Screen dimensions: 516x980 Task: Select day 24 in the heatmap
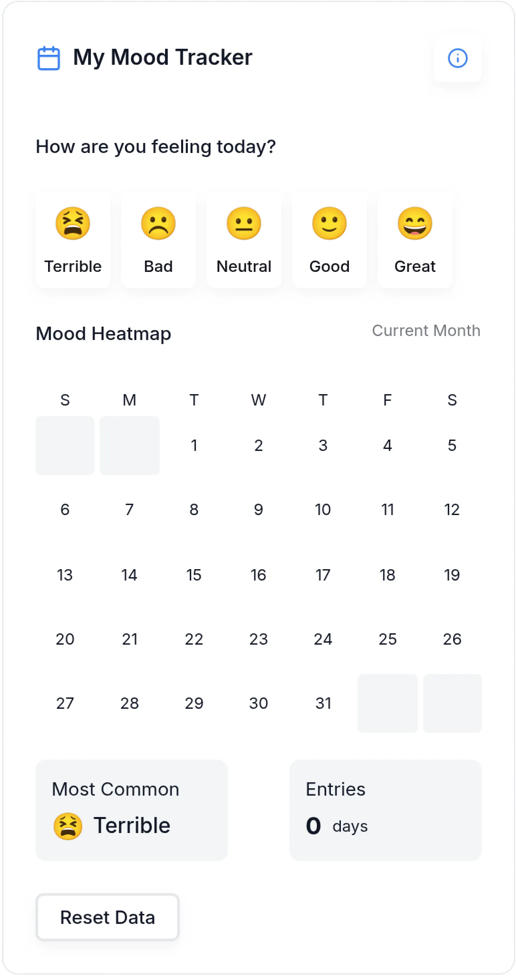(323, 639)
